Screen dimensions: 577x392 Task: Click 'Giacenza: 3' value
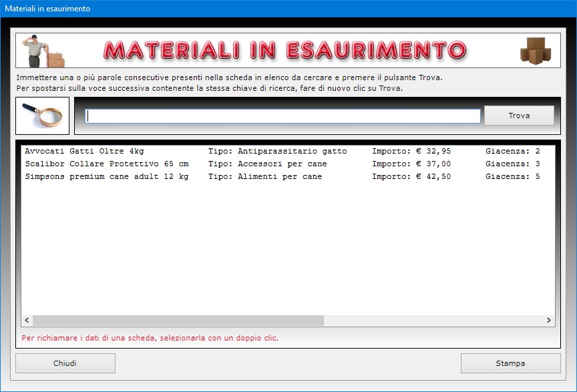click(x=513, y=164)
